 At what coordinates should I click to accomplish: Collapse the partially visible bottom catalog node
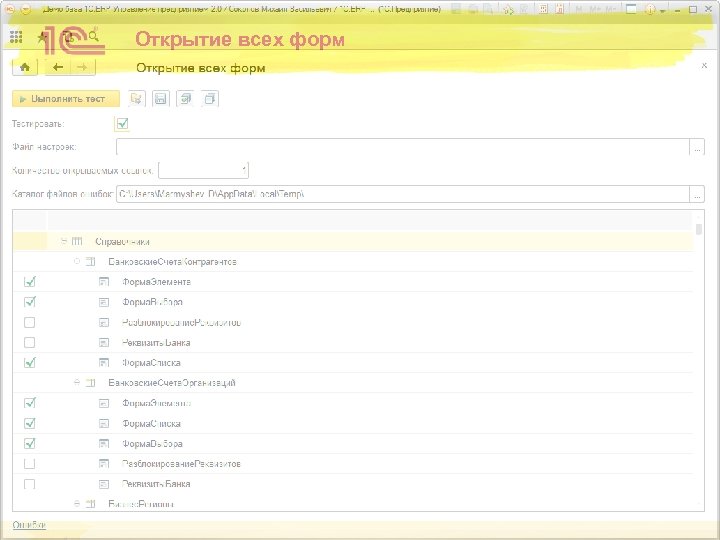(77, 503)
